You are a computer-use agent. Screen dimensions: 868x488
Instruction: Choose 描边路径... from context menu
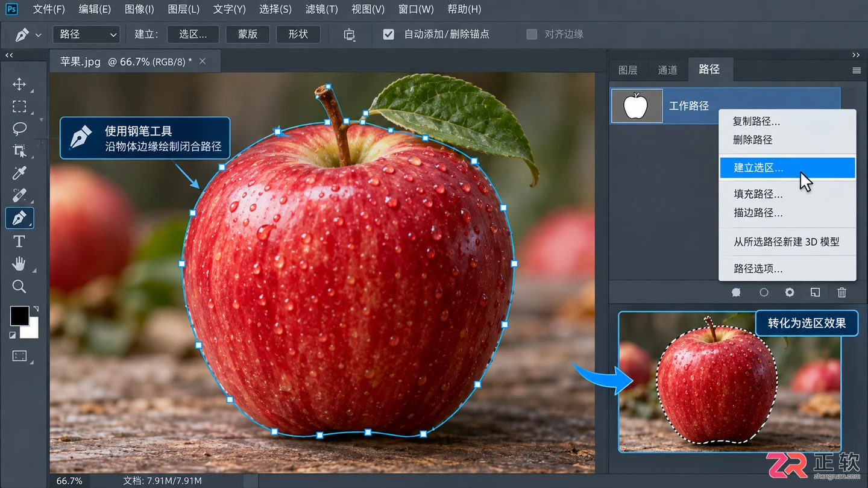click(787, 213)
